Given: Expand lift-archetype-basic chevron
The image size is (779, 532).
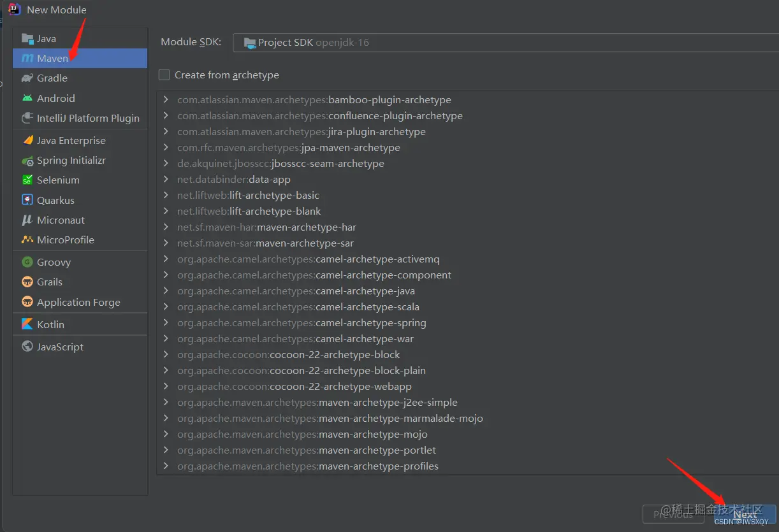Looking at the screenshot, I should tap(166, 195).
